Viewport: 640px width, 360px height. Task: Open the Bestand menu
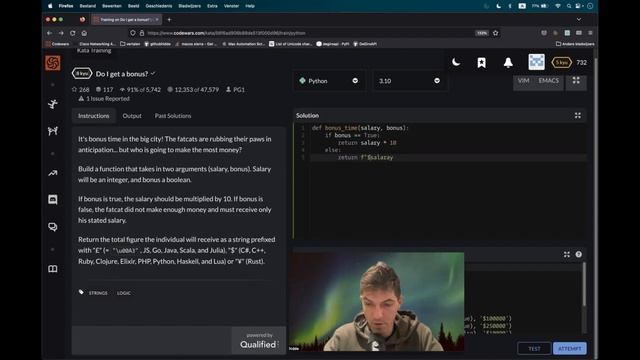[87, 6]
